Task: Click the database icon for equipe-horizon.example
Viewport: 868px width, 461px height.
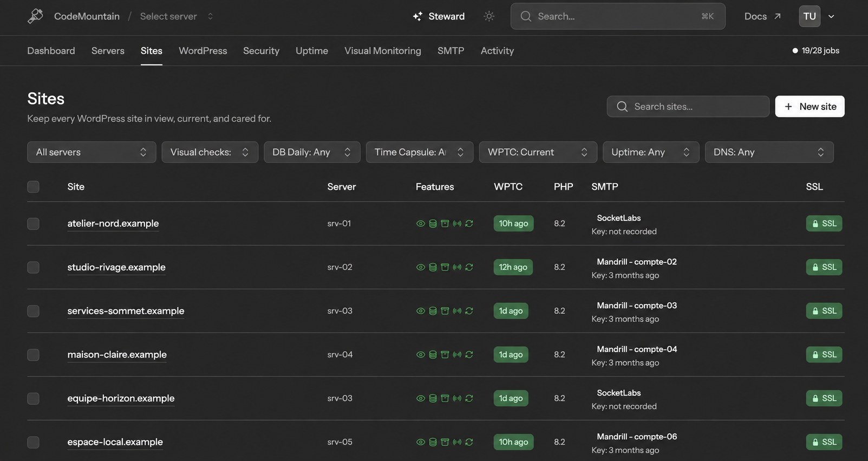Action: [433, 398]
